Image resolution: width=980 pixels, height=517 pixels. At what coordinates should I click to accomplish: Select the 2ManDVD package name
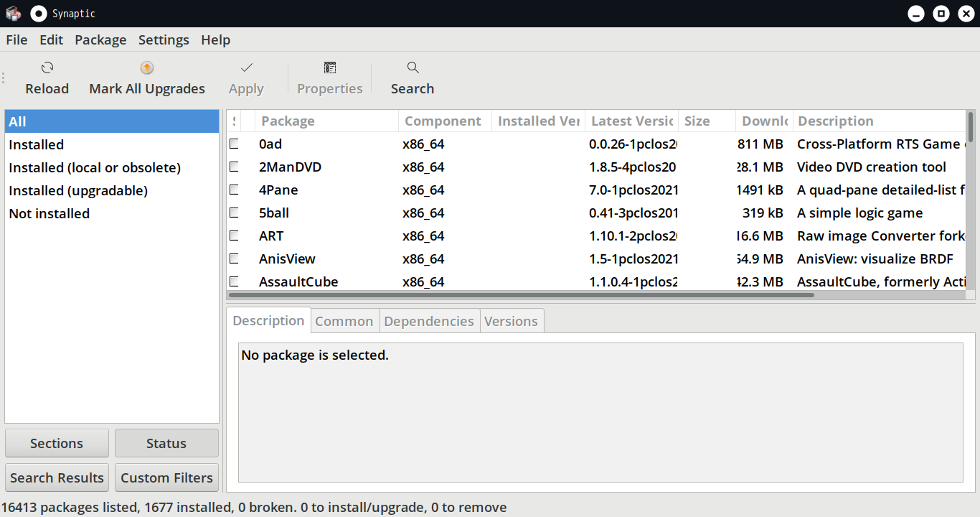(x=290, y=167)
